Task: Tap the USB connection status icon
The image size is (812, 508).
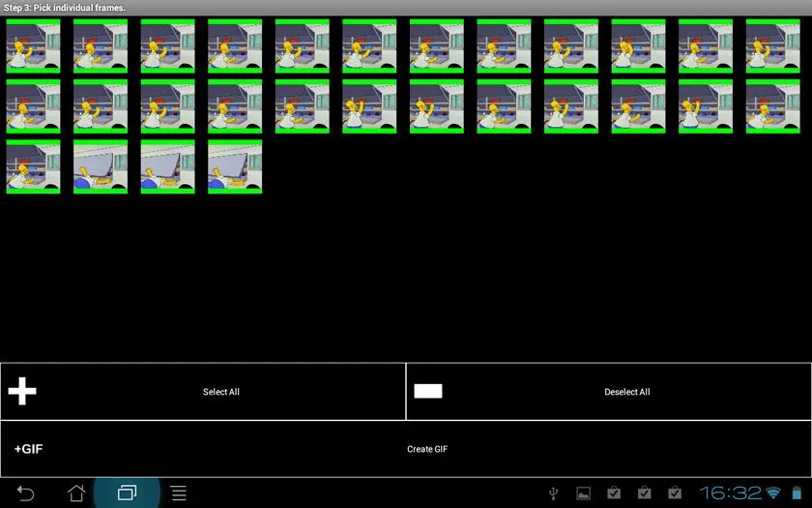Action: (x=554, y=493)
